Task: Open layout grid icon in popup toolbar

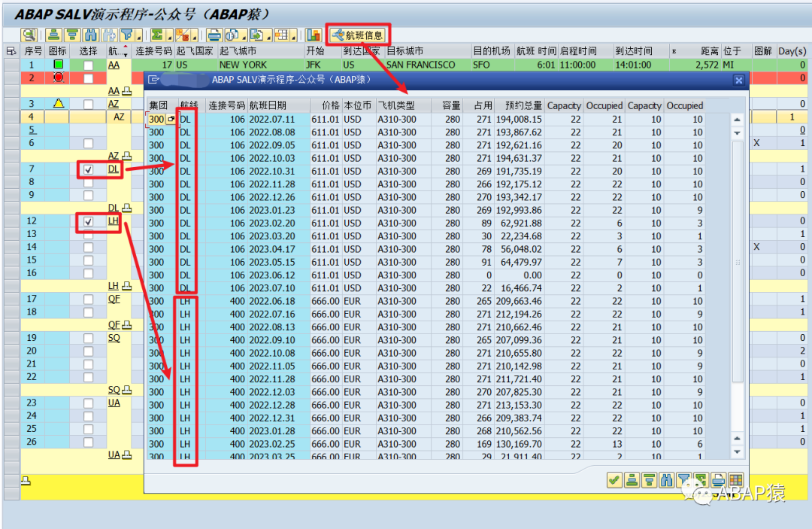Action: click(x=735, y=480)
